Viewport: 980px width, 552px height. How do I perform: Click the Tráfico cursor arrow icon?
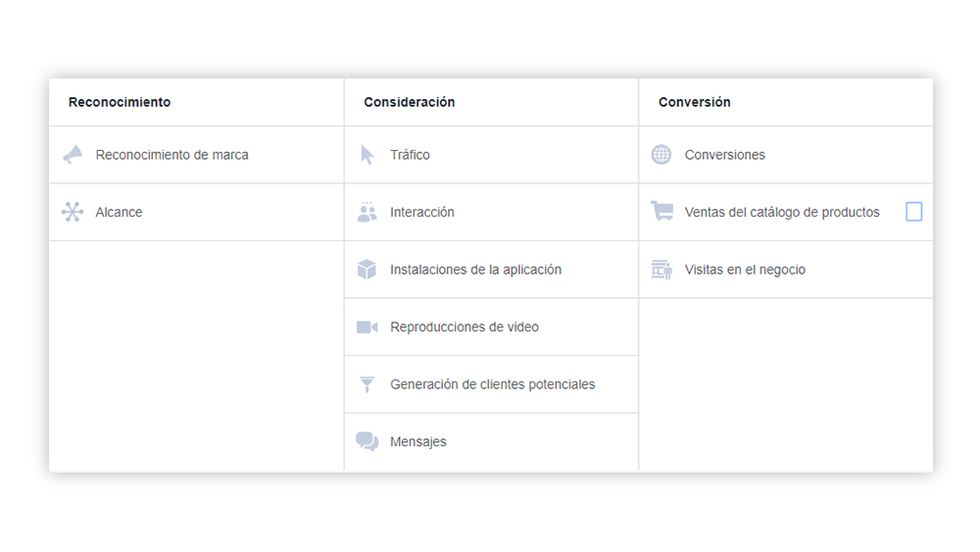(367, 154)
